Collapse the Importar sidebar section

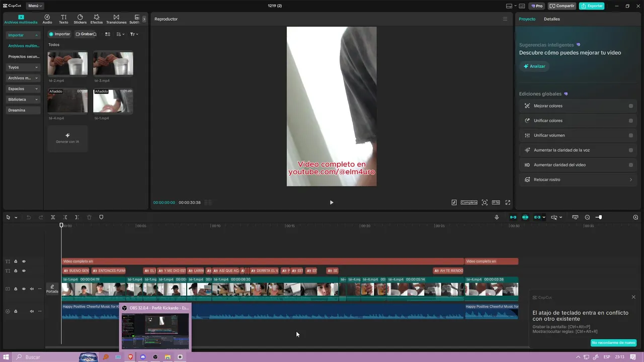click(x=23, y=35)
